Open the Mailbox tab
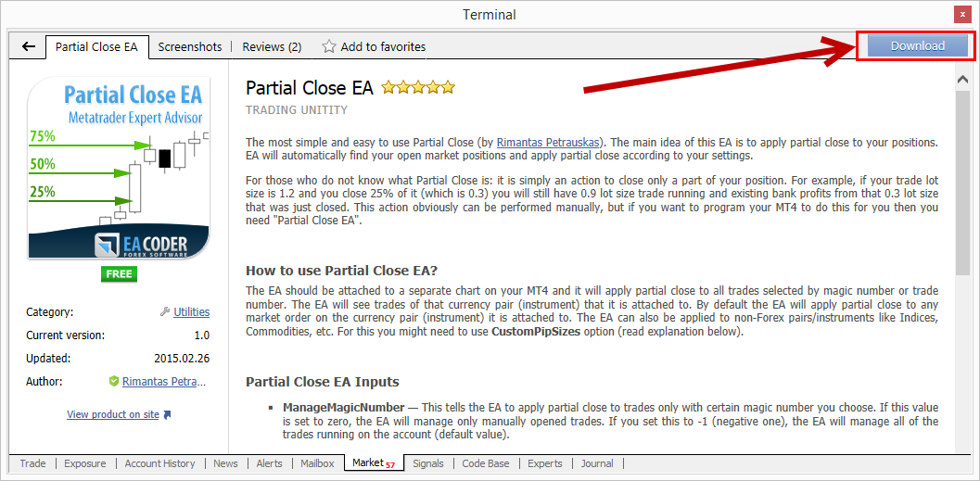This screenshot has width=980, height=481. pos(317,463)
